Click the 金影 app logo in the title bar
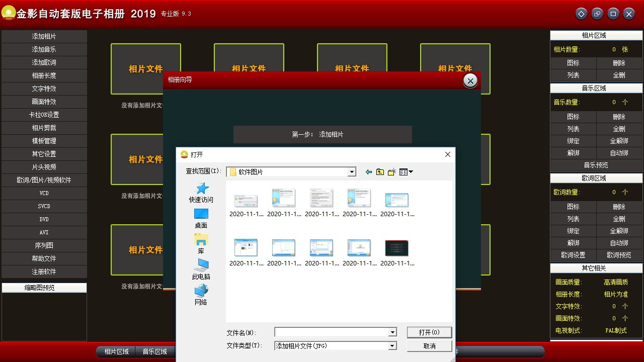 point(8,14)
